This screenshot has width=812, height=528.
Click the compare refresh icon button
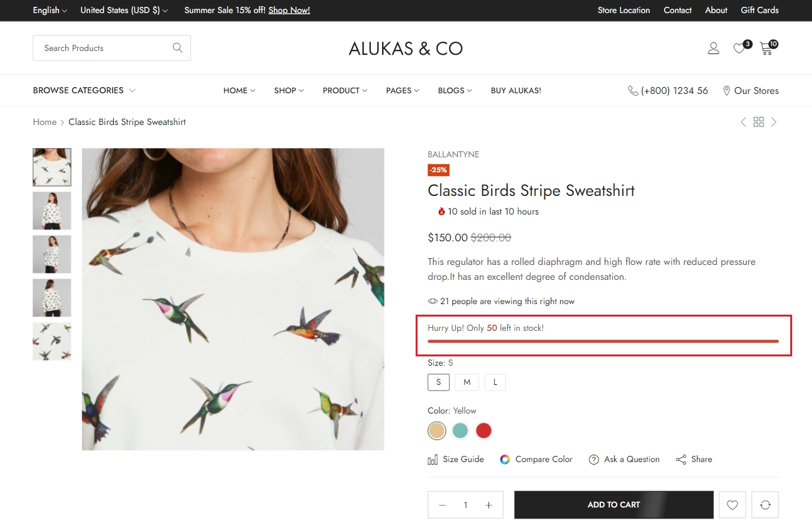[765, 505]
